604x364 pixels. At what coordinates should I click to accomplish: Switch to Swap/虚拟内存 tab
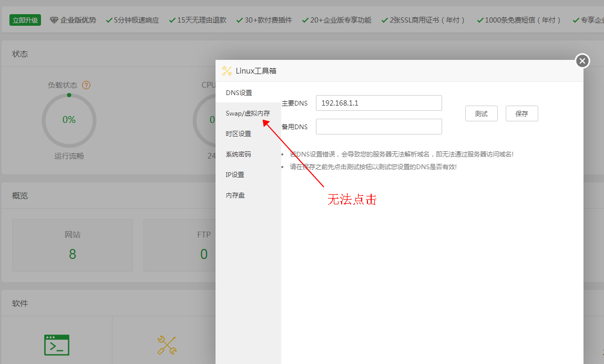click(x=248, y=113)
